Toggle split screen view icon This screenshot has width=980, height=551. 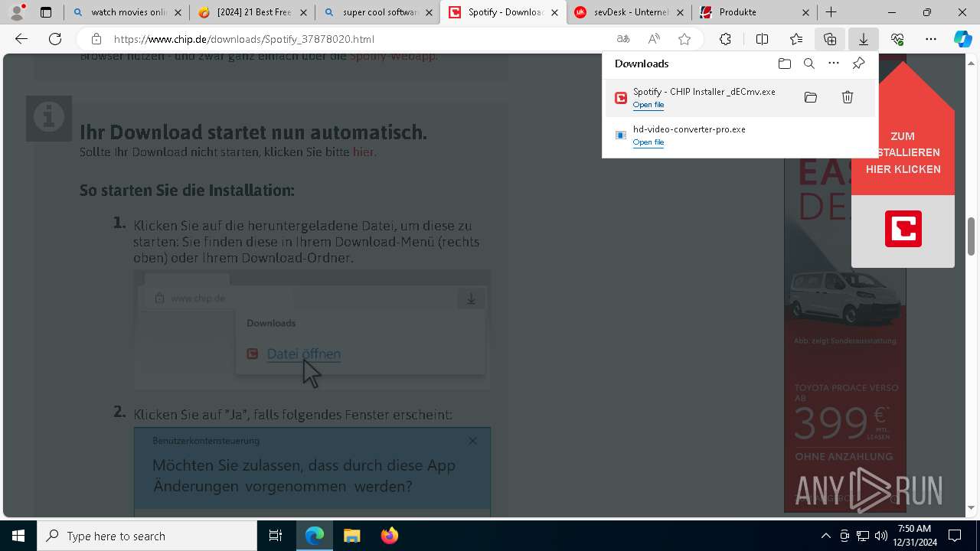click(762, 39)
